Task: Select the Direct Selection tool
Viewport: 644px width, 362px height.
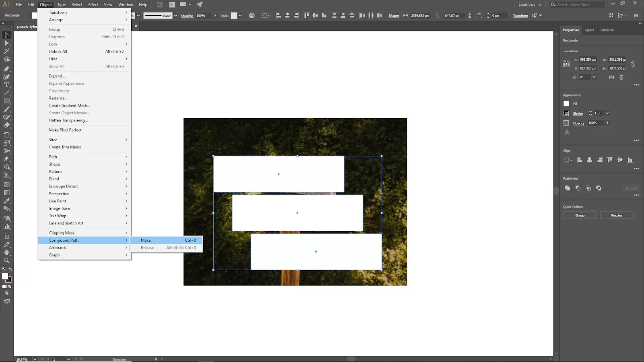Action: [7, 43]
